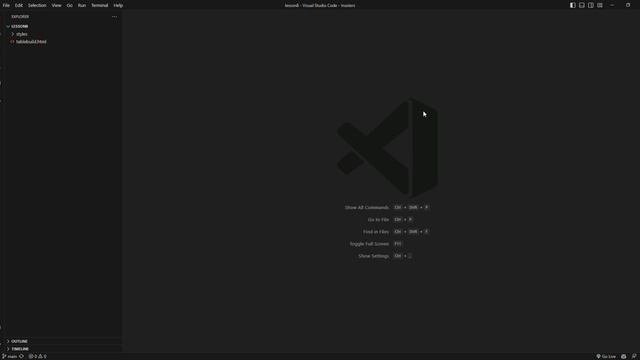Viewport: 640px width, 360px height.
Task: Click the Show Settings shortcut hint
Action: coord(385,256)
